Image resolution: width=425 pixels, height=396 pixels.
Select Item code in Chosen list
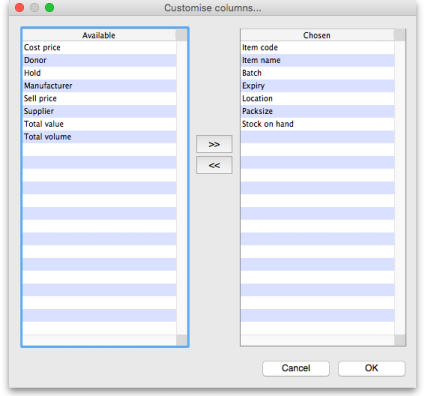point(317,48)
